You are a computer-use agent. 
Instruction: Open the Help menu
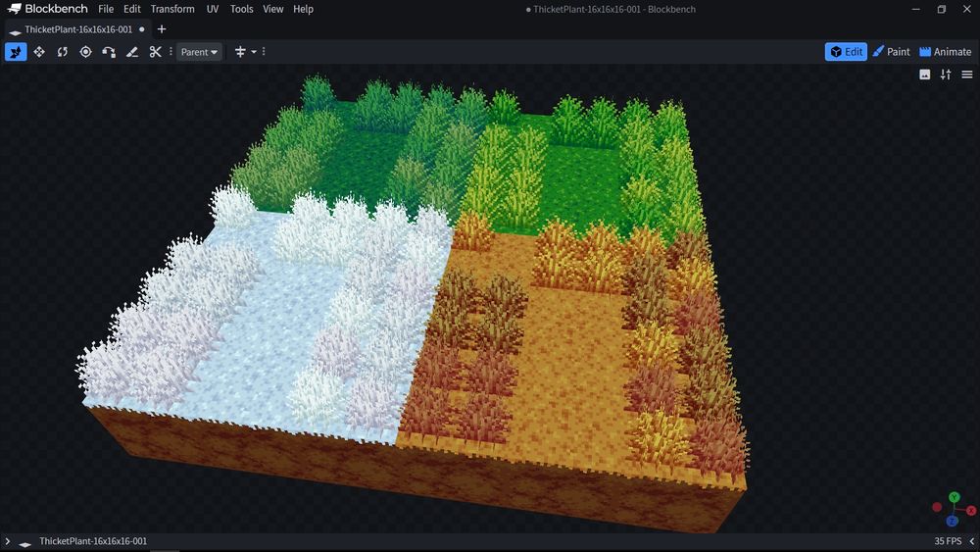pyautogui.click(x=303, y=9)
